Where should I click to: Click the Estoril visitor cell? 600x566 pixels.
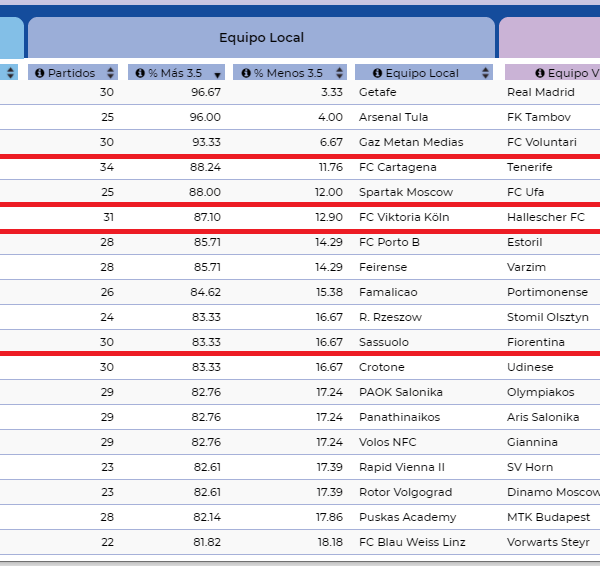525,242
